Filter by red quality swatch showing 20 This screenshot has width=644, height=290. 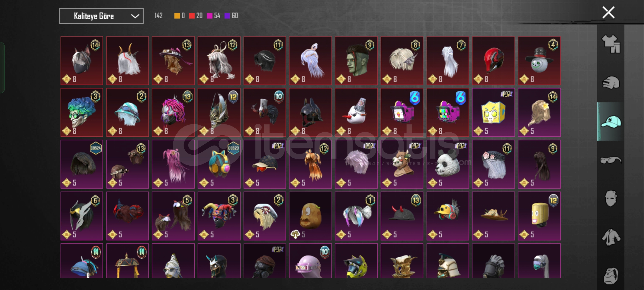coord(196,16)
